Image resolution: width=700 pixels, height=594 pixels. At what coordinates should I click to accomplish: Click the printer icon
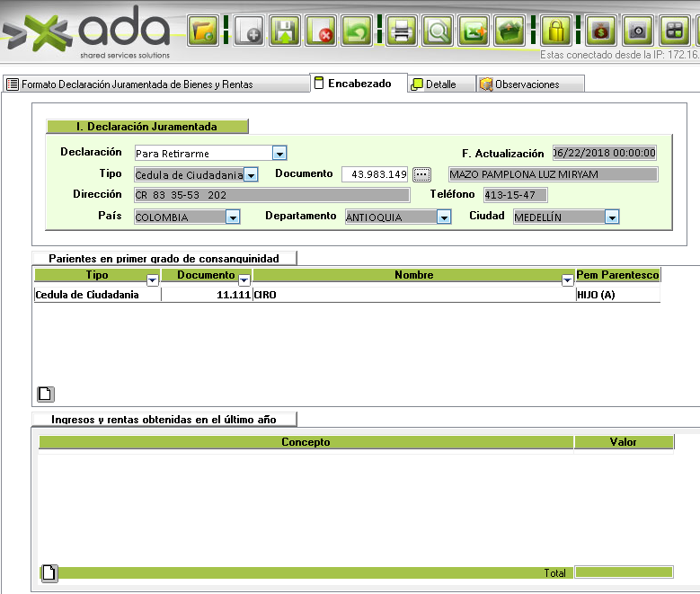click(x=403, y=31)
